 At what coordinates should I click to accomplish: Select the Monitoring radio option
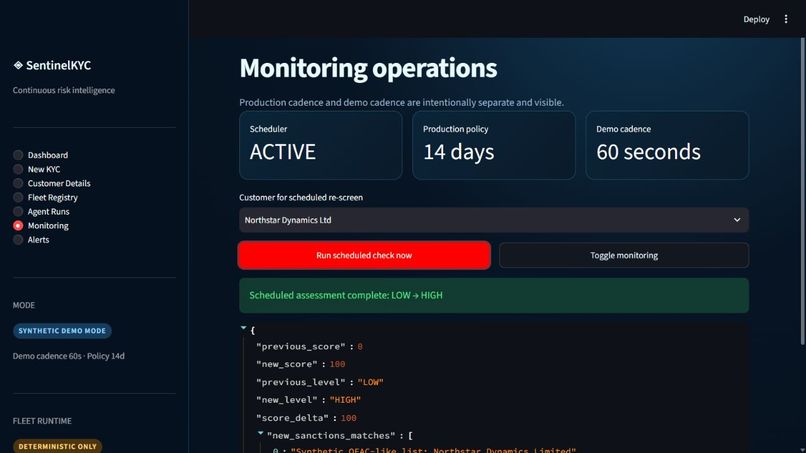coord(18,226)
